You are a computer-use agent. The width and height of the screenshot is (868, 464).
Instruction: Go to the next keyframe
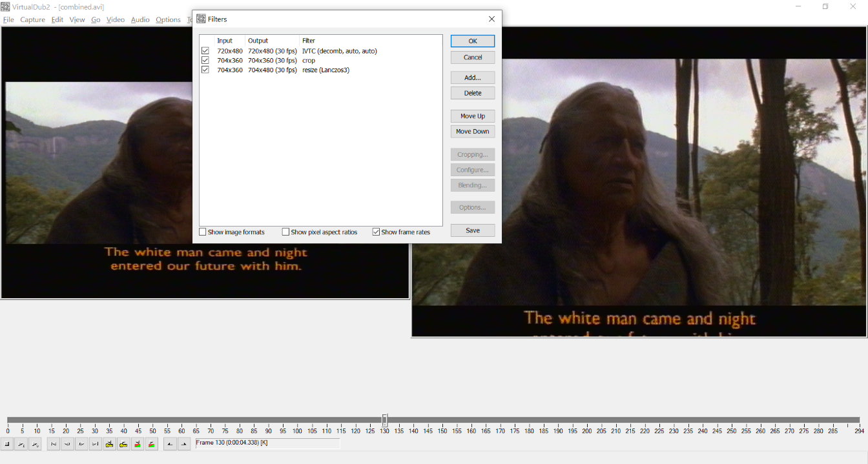coord(123,444)
